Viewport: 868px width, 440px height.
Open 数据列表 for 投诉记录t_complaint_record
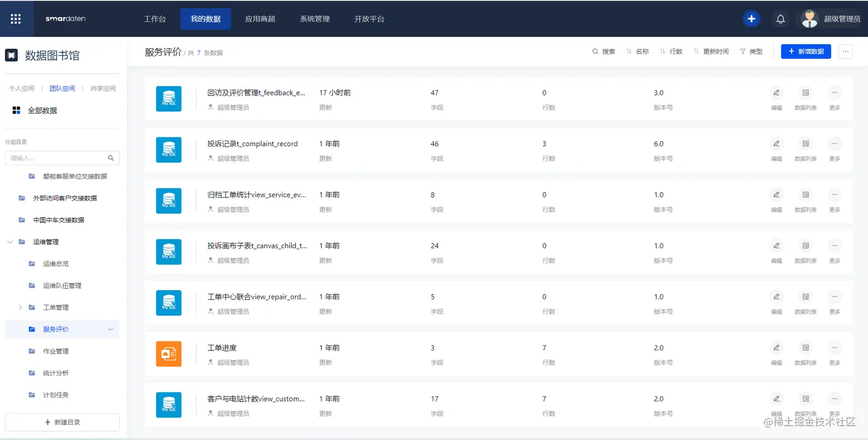805,144
